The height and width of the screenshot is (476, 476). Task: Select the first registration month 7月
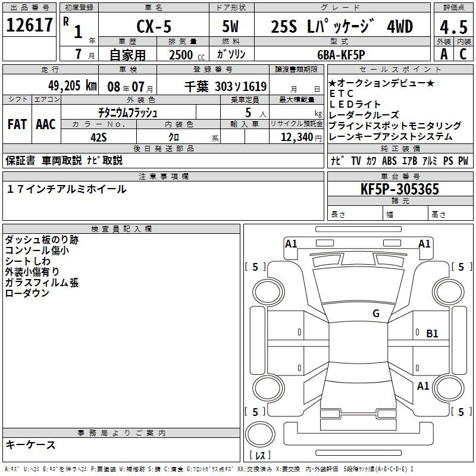(84, 54)
